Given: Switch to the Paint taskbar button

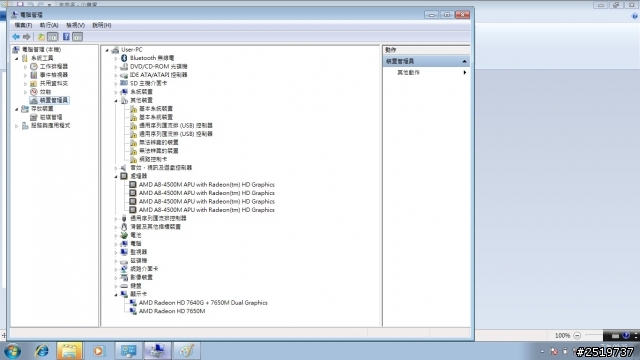Looking at the screenshot, I should (x=187, y=351).
